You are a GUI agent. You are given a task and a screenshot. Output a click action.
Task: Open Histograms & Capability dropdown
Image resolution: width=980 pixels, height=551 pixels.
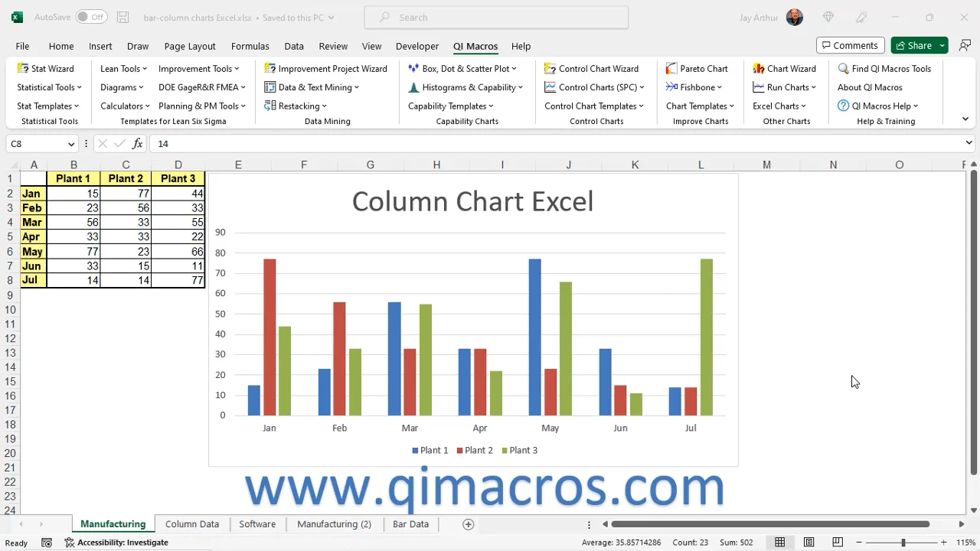[465, 87]
